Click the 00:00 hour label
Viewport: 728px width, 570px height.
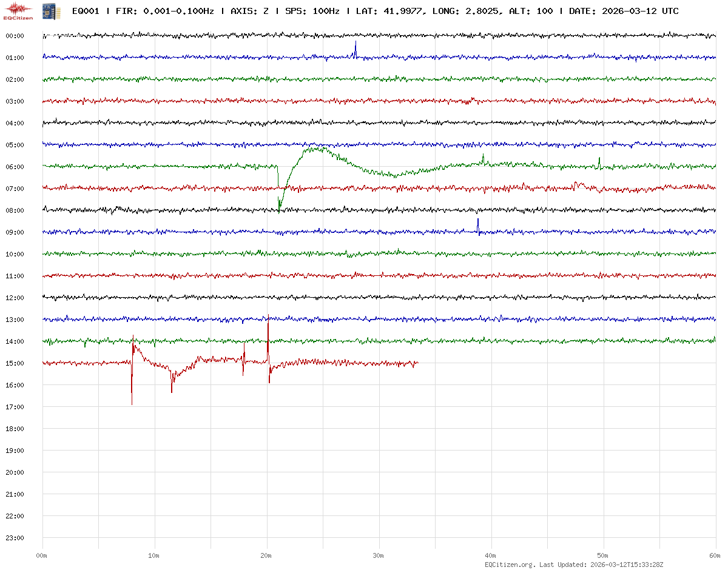[x=15, y=36]
